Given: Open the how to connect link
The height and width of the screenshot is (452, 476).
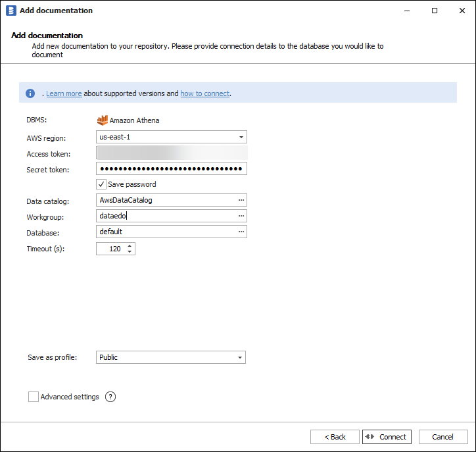Looking at the screenshot, I should pos(204,93).
